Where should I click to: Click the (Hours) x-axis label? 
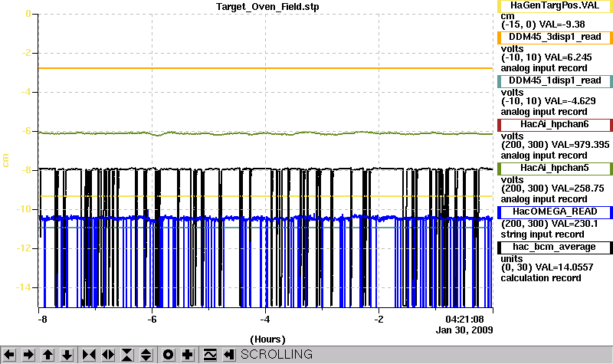point(267,339)
